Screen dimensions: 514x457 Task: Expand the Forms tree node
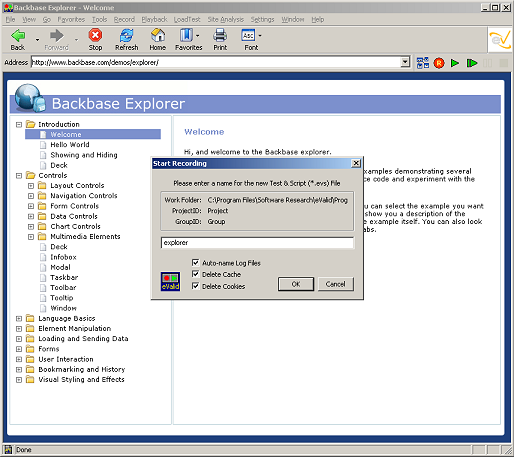click(19, 349)
